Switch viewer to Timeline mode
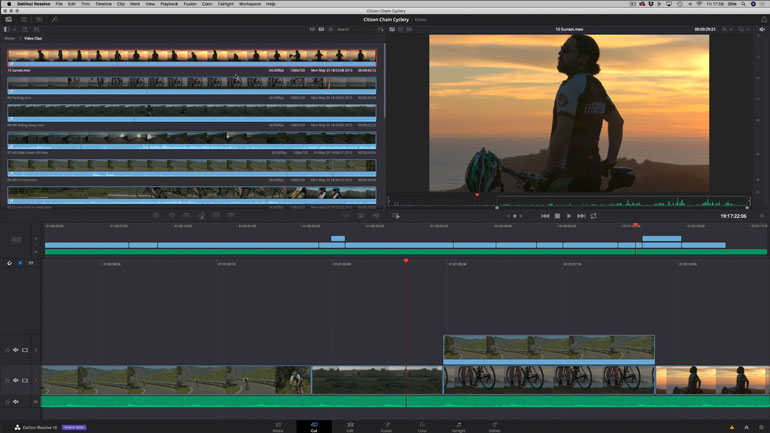This screenshot has width=770, height=433. (410, 29)
